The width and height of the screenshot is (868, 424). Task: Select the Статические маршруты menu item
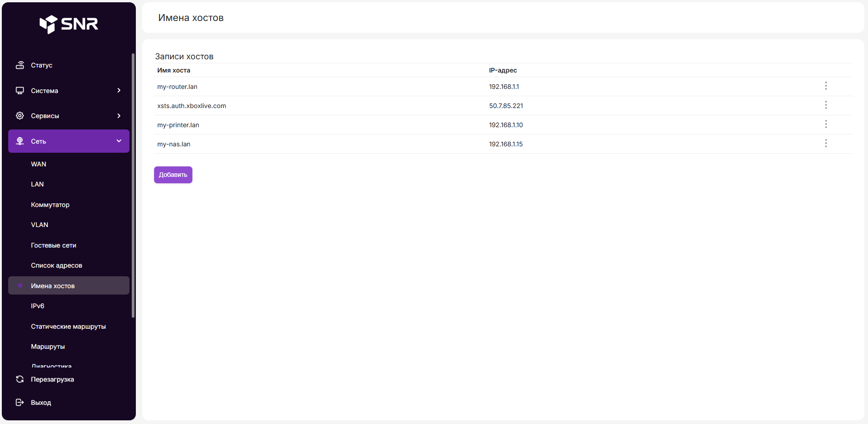(68, 326)
